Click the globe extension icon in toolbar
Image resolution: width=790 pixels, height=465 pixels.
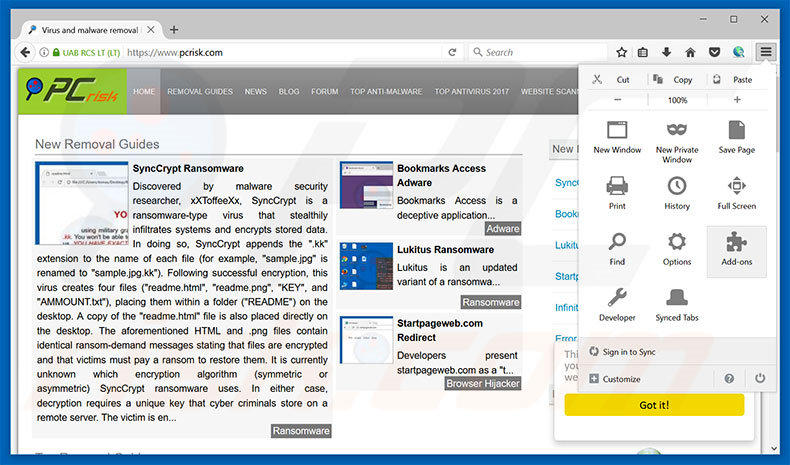click(739, 52)
